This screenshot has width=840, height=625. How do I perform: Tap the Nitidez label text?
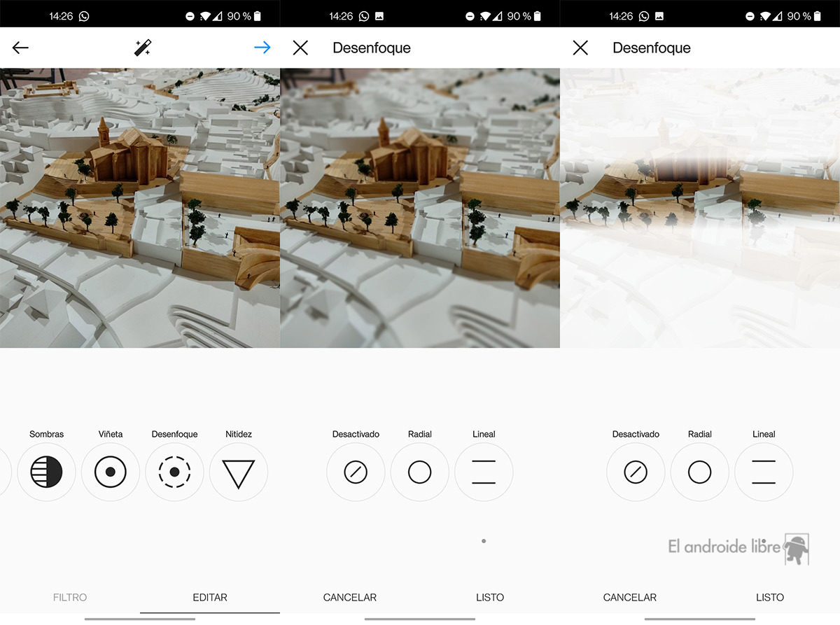click(238, 434)
